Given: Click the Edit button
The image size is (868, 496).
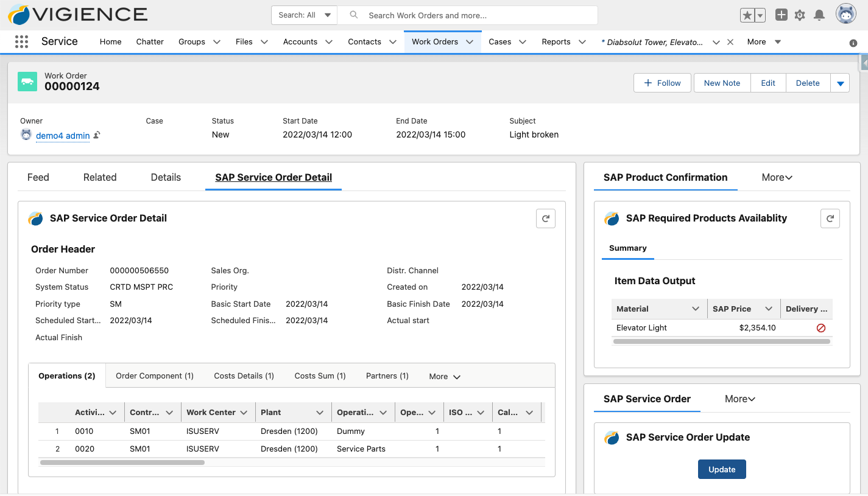Looking at the screenshot, I should point(768,83).
